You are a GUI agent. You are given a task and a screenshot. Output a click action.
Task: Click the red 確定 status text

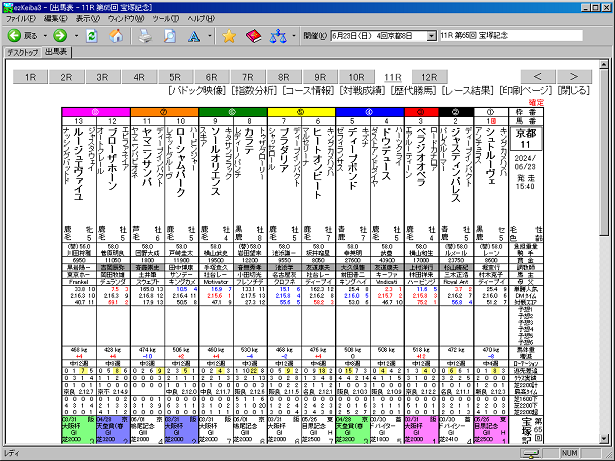(536, 102)
